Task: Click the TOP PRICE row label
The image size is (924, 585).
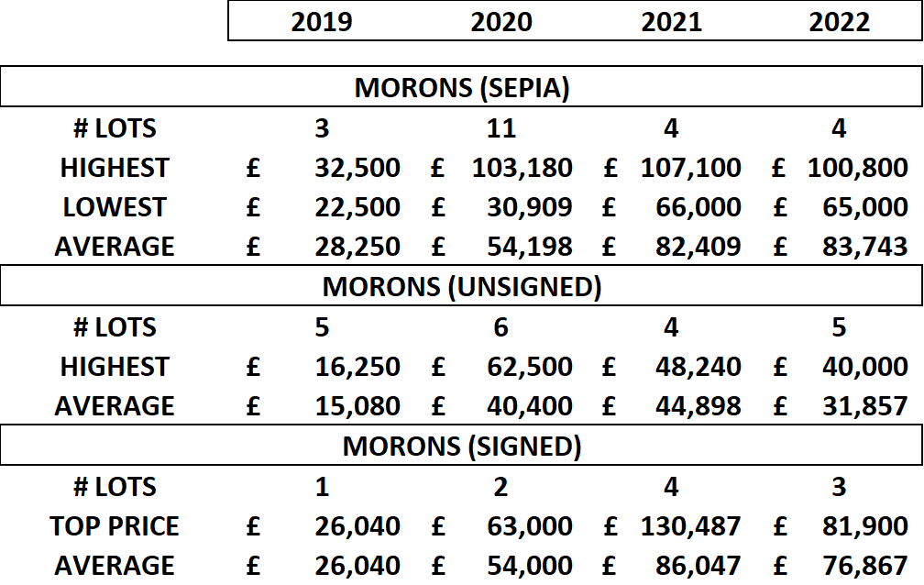Action: click(115, 526)
